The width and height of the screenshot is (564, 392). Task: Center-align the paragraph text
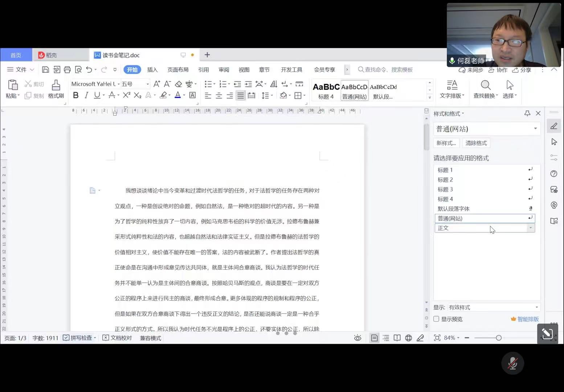219,96
